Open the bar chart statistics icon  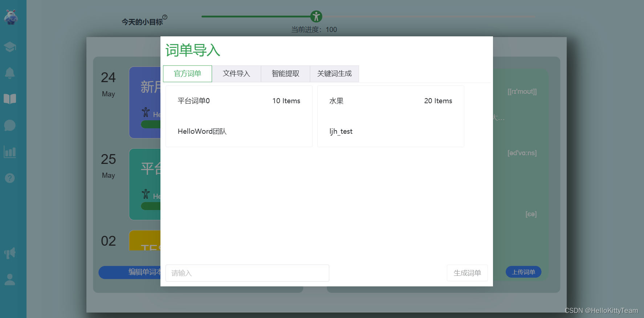point(10,152)
